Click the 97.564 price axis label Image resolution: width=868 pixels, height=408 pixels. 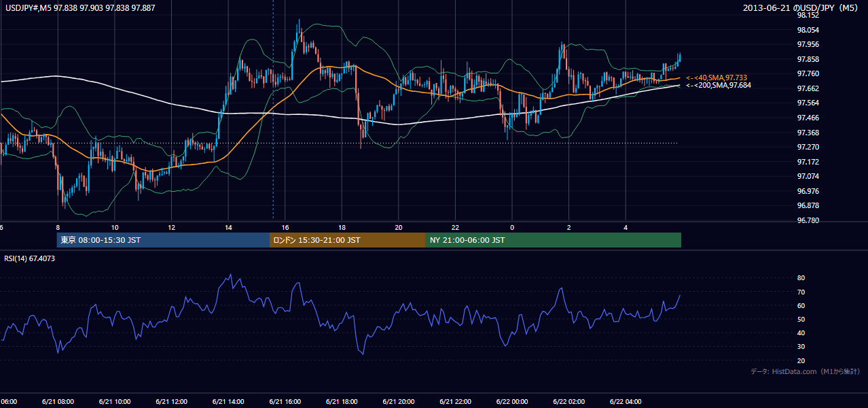pos(808,103)
